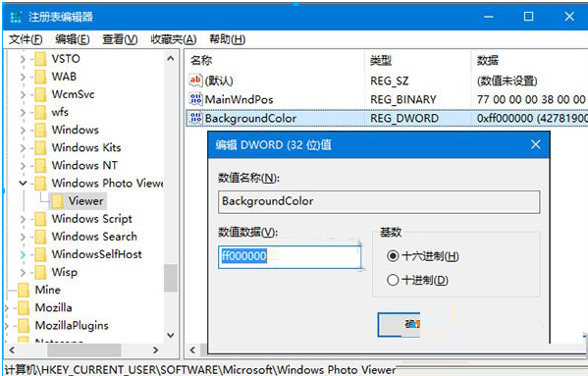Click the binary icon of MainWndPos
The width and height of the screenshot is (588, 376).
coord(195,99)
